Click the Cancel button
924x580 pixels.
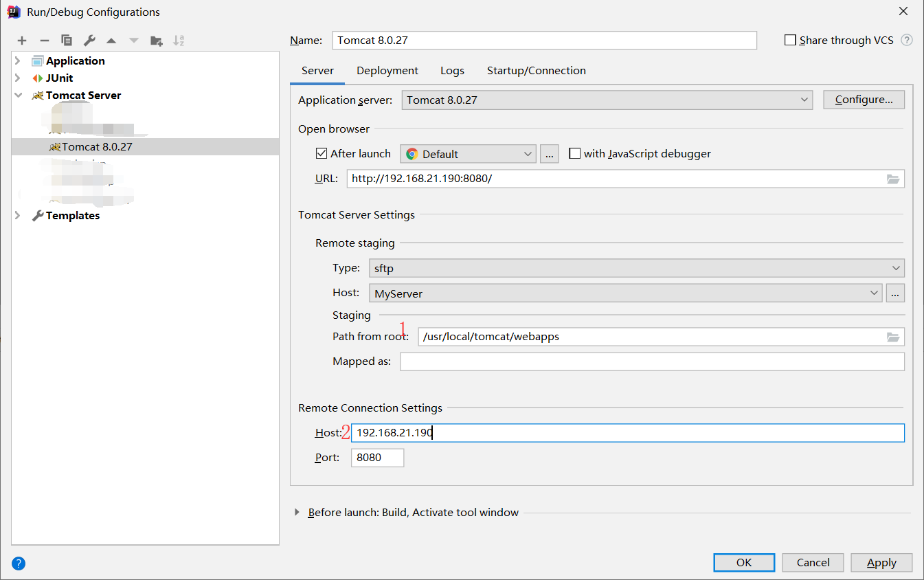(813, 562)
